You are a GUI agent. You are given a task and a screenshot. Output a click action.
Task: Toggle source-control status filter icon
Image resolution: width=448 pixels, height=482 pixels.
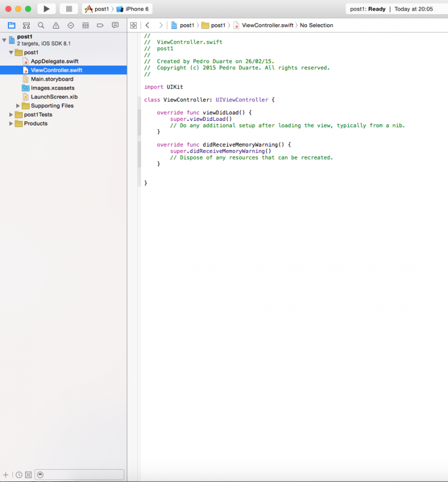point(29,475)
